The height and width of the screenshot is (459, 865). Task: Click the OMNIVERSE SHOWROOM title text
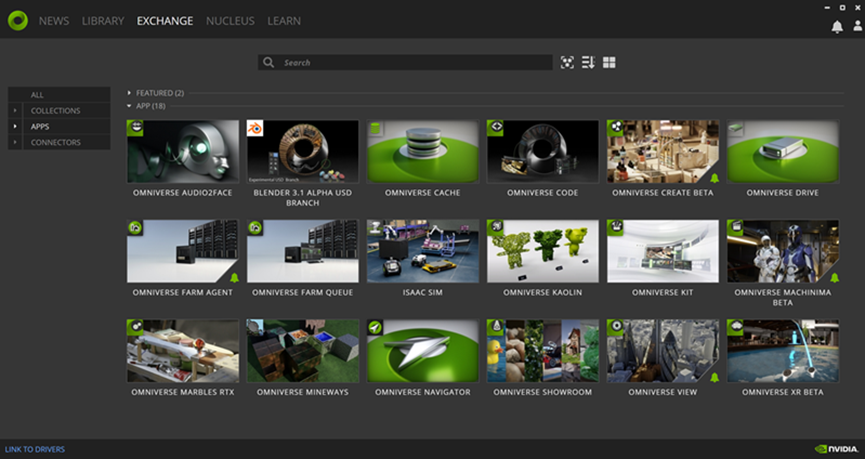tap(542, 392)
